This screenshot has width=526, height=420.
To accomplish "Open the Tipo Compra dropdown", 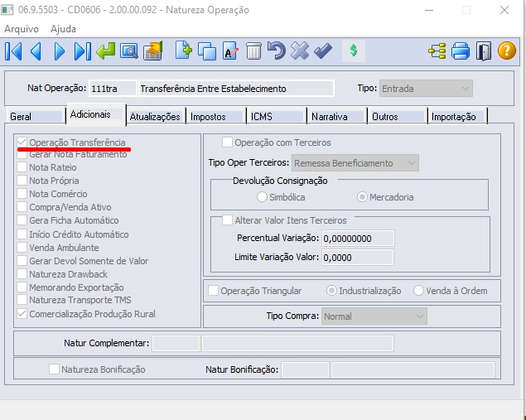I will point(374,316).
